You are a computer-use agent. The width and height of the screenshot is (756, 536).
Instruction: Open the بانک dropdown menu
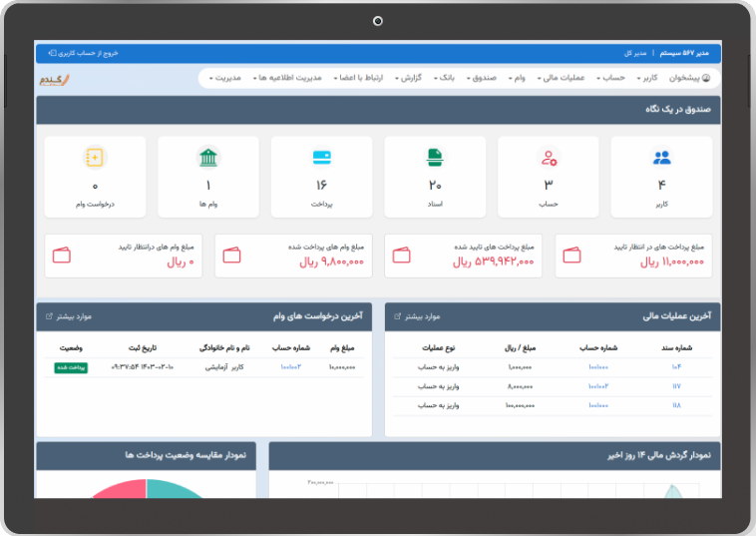(445, 78)
